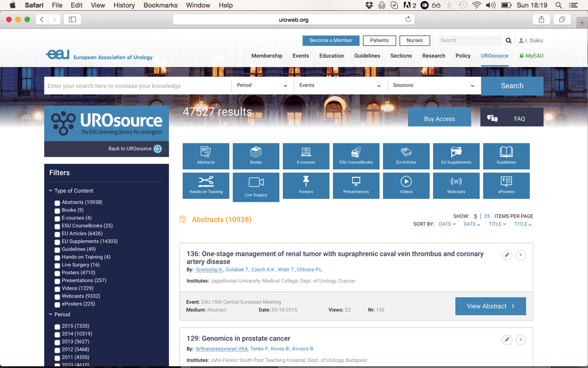This screenshot has height=368, width=588.
Task: Check the Abstracts (10938) filter checkbox
Action: pos(58,203)
